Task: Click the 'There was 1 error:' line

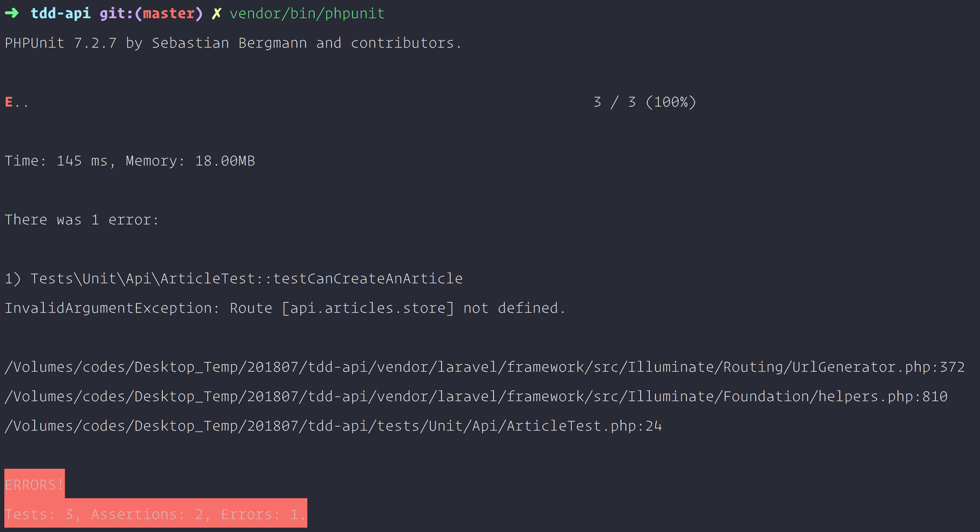Action: click(x=82, y=220)
